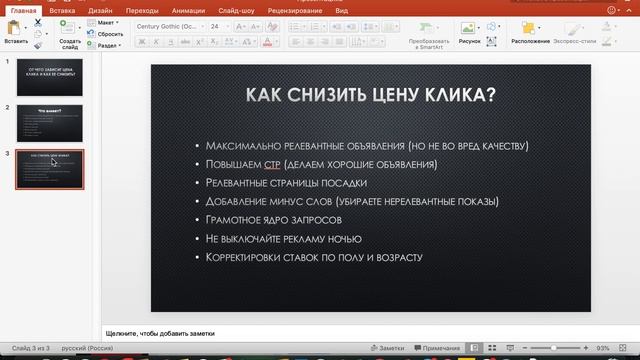Click the Paste (Вставить) clipboard icon
This screenshot has width=640, height=360.
14,28
